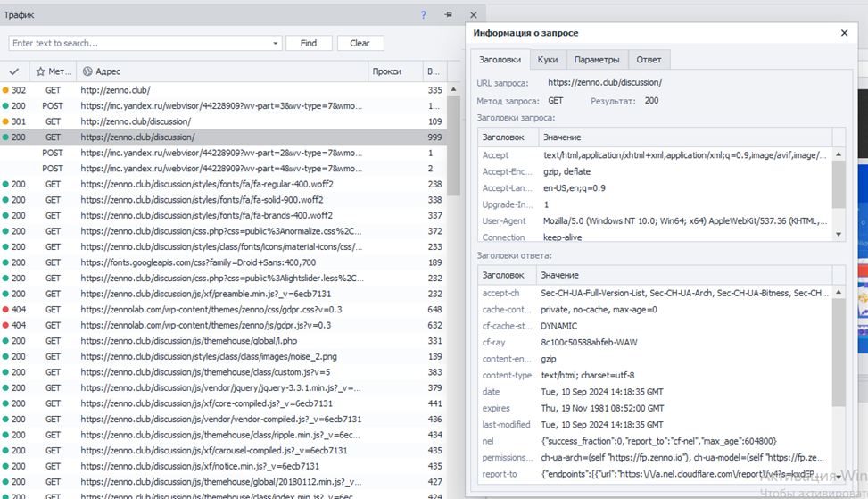Switch to the Куки tab
Screen dimensions: 868x499
[x=548, y=60]
